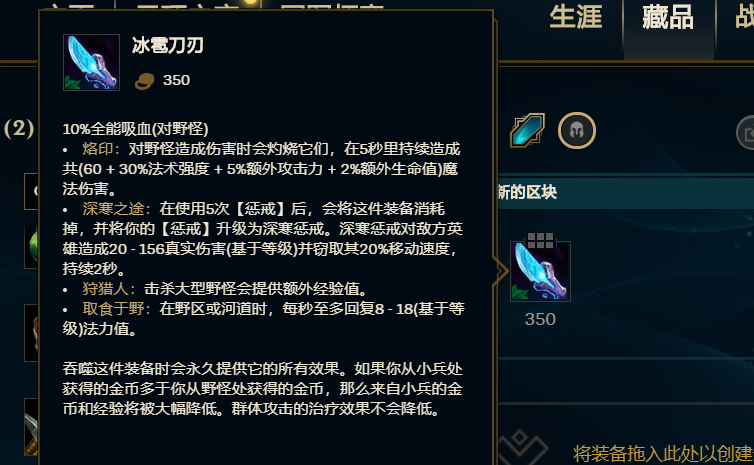Click the circular helmet champion icon
This screenshot has height=465, width=754.
click(577, 130)
